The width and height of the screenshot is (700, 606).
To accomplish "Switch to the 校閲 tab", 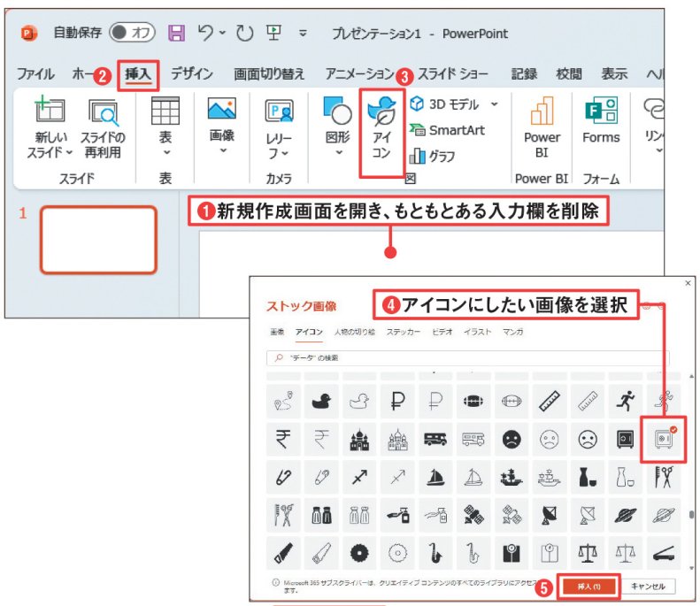I will [569, 73].
